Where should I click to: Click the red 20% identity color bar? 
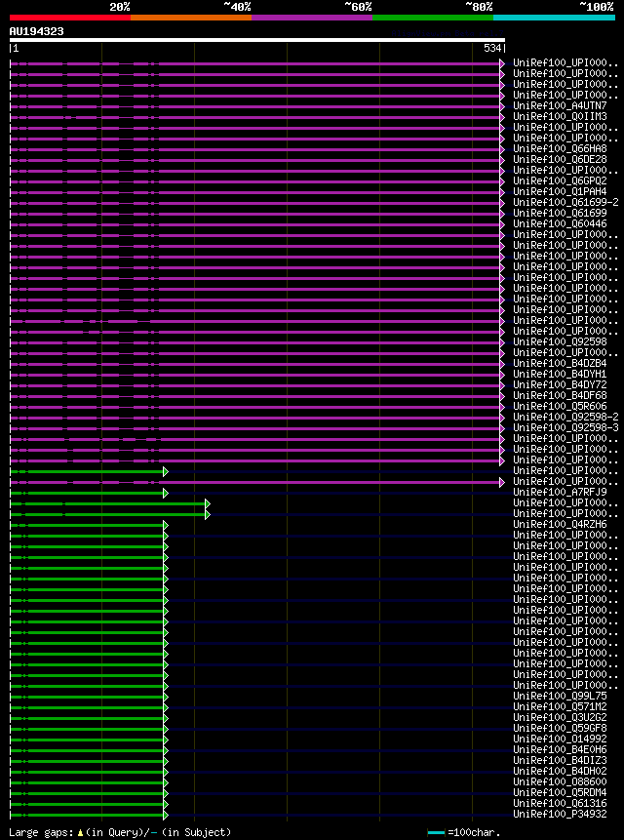(70, 18)
